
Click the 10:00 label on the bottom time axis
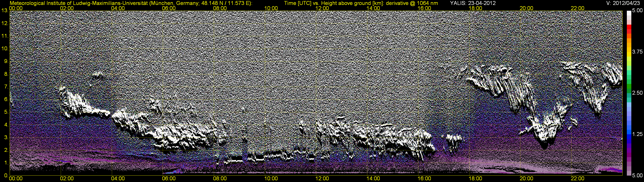tap(271, 179)
